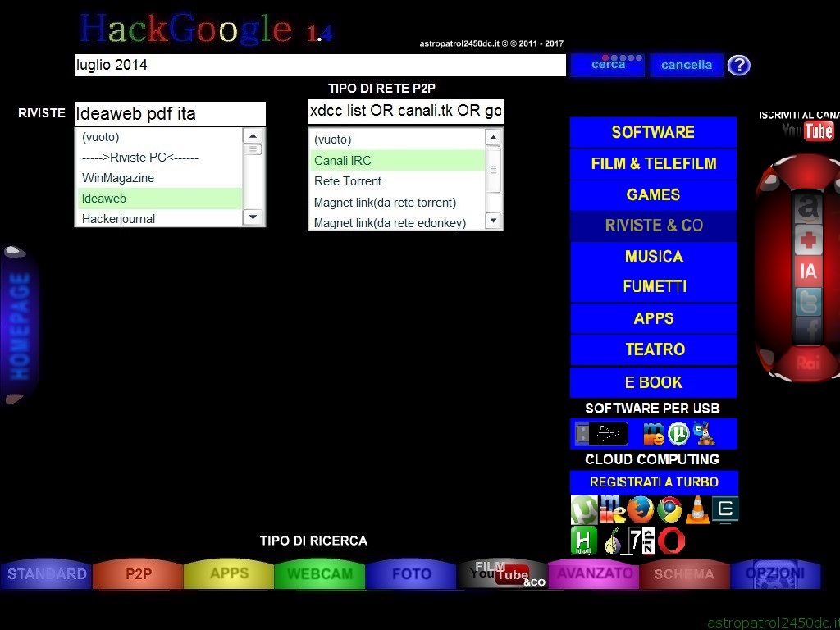Open mIRC in the Software per USB row
This screenshot has width=840, height=630.
pos(654,433)
